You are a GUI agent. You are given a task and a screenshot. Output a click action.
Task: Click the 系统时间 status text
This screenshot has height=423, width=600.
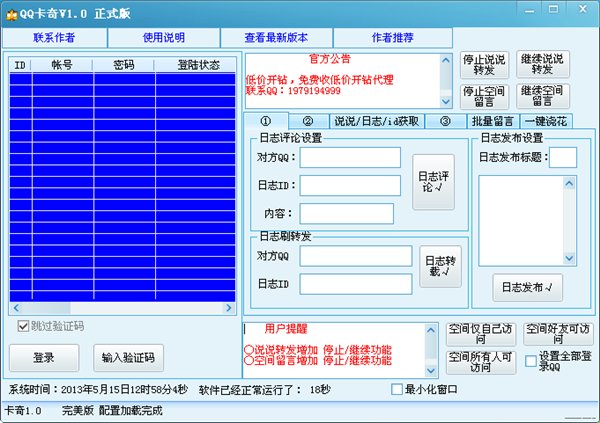(98, 390)
